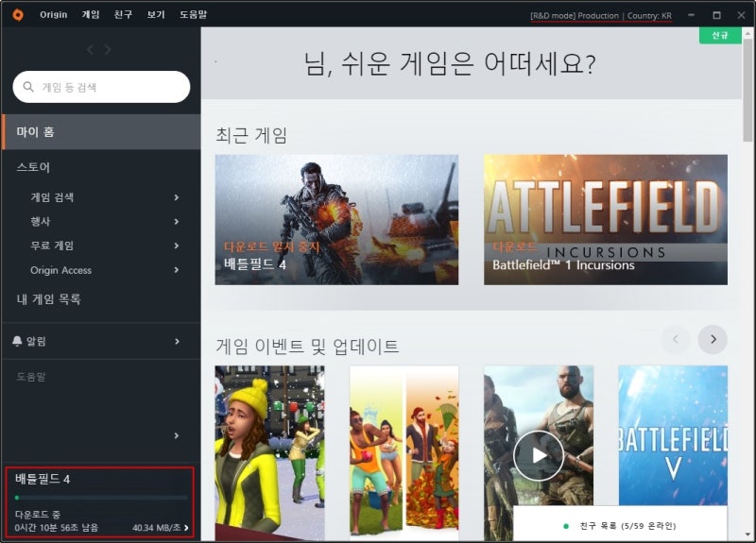
Task: Open the 배틀필드 4 recent game tile
Action: pyautogui.click(x=336, y=220)
